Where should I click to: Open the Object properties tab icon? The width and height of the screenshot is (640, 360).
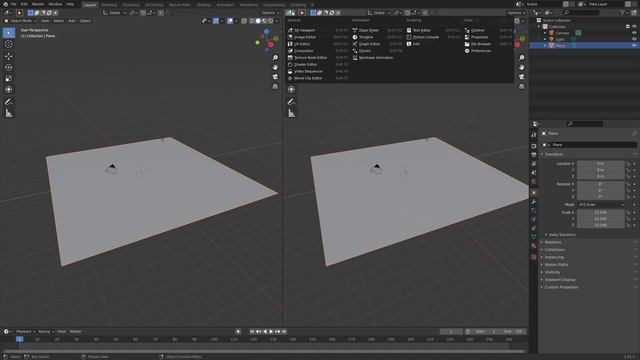tap(534, 193)
